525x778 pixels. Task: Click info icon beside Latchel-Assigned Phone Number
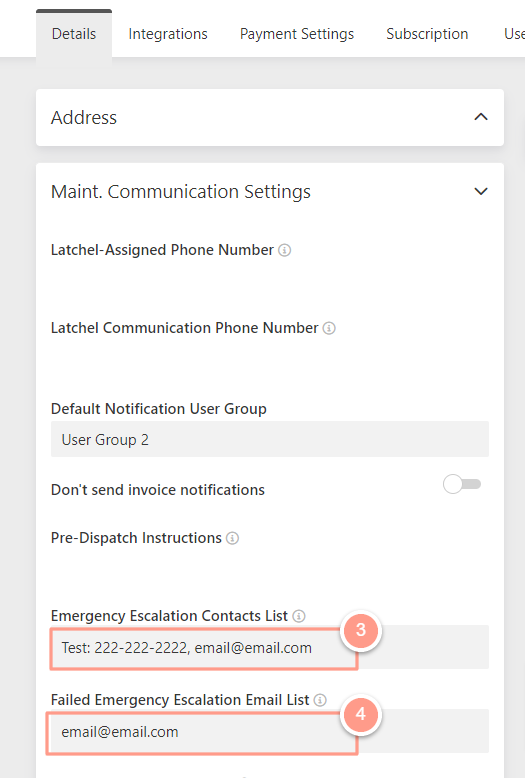click(284, 250)
